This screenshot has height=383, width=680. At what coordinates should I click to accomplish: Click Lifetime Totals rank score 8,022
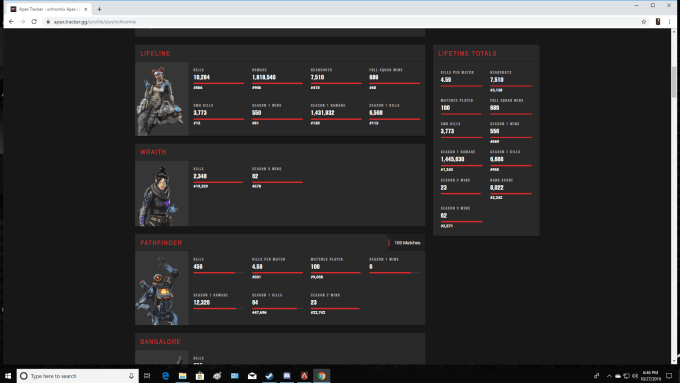pyautogui.click(x=497, y=187)
